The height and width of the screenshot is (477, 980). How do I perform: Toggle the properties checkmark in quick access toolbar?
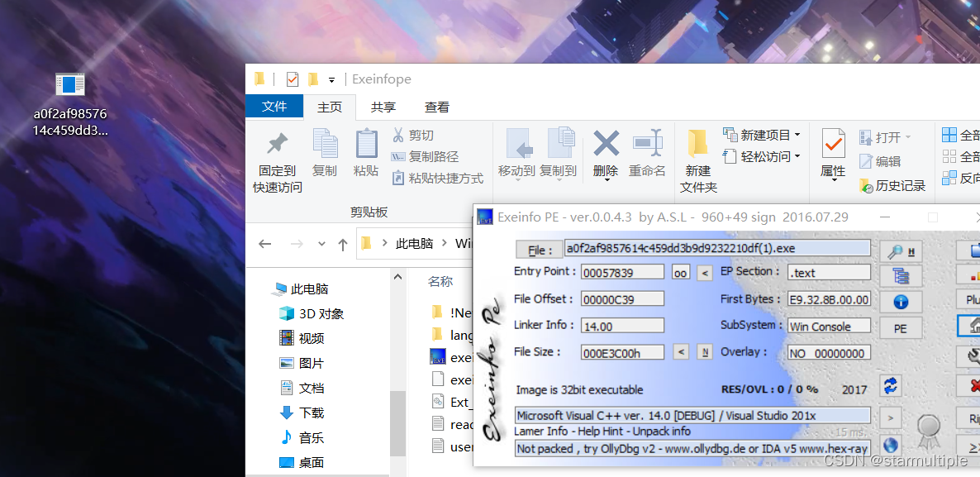(292, 79)
